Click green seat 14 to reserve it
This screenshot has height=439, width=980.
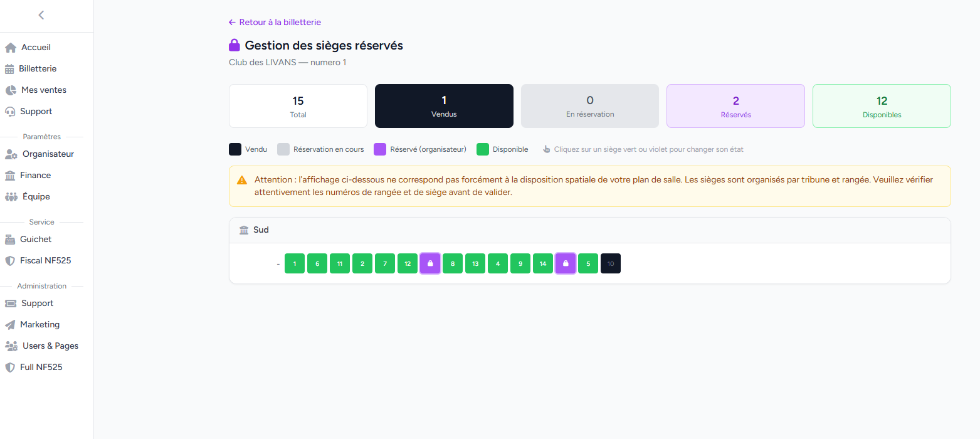[x=543, y=263]
